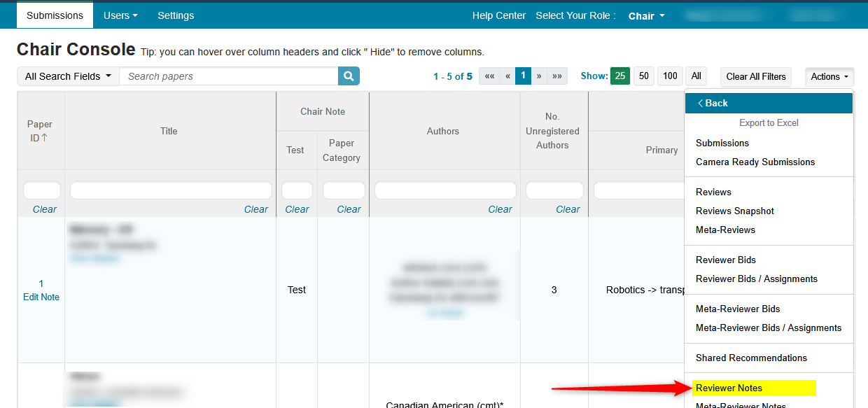
Task: Click the magnifier search button
Action: point(349,76)
